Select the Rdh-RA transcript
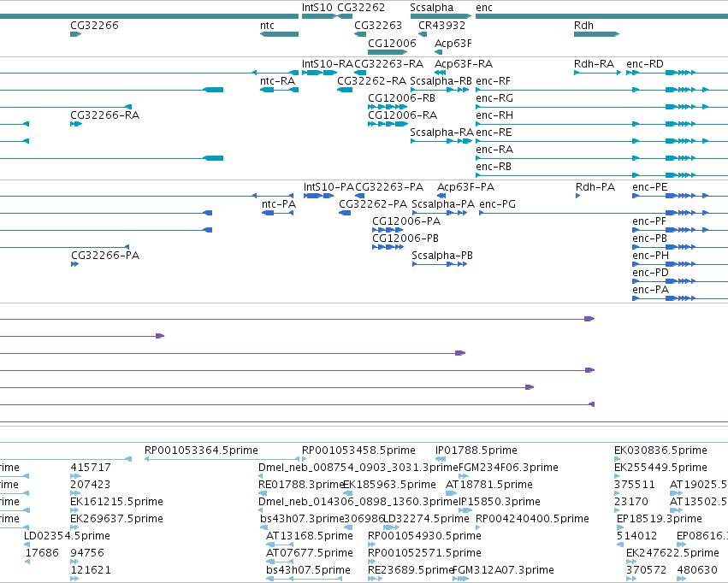This screenshot has width=728, height=583. tap(597, 73)
